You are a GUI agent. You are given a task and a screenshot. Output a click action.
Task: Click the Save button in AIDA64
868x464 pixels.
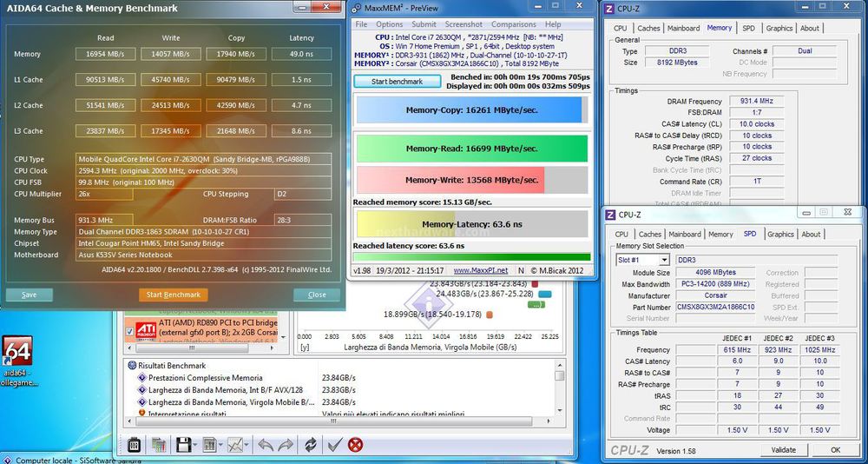coord(29,295)
